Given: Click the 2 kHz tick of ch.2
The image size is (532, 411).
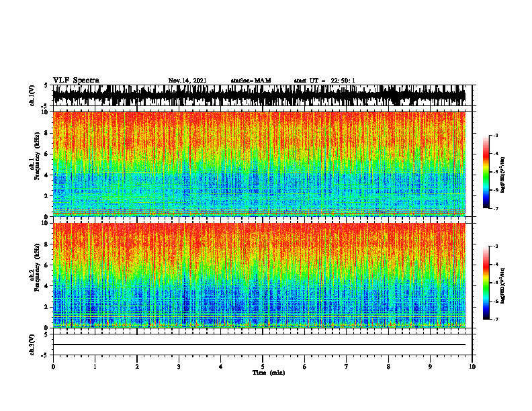Looking at the screenshot, I should coord(47,306).
